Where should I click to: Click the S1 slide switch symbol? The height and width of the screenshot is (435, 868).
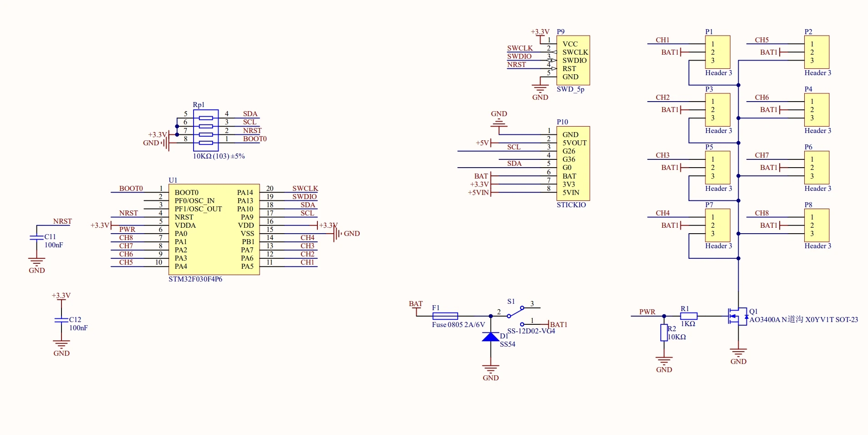click(516, 313)
